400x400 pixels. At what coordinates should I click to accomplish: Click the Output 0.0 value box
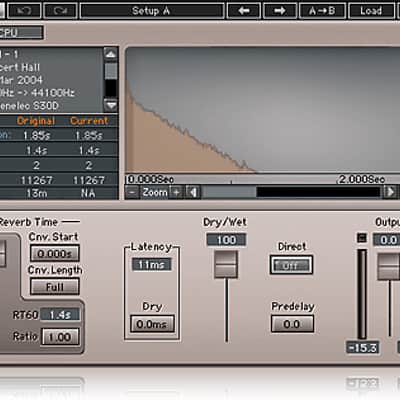point(387,240)
